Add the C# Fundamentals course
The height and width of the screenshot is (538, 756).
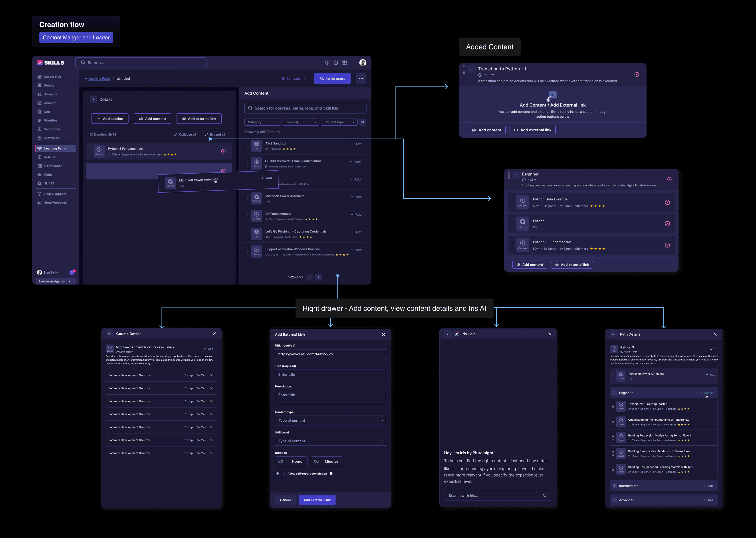356,215
